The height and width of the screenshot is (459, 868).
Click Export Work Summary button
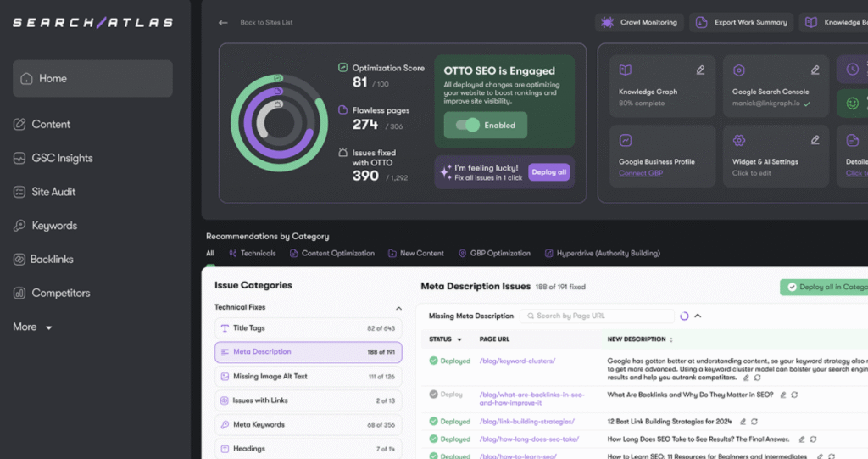tap(741, 23)
